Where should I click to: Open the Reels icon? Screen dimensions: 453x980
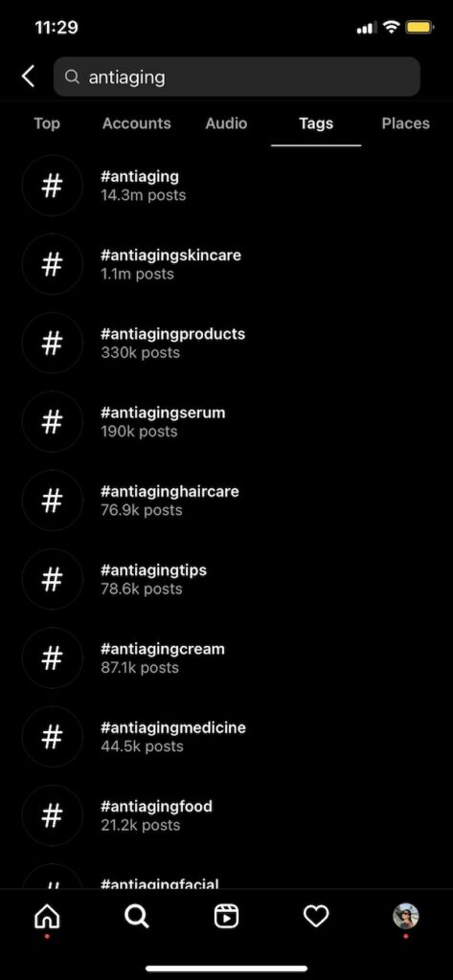[x=226, y=917]
